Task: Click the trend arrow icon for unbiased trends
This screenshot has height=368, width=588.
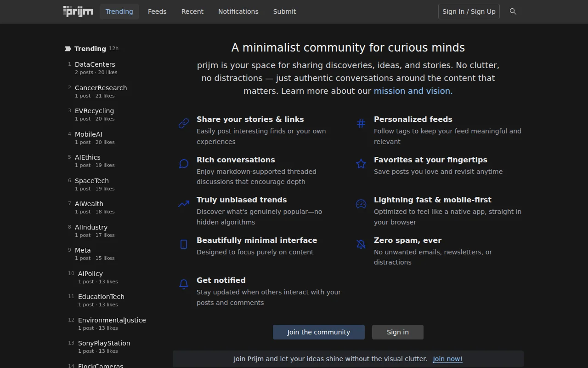Action: coord(184,204)
